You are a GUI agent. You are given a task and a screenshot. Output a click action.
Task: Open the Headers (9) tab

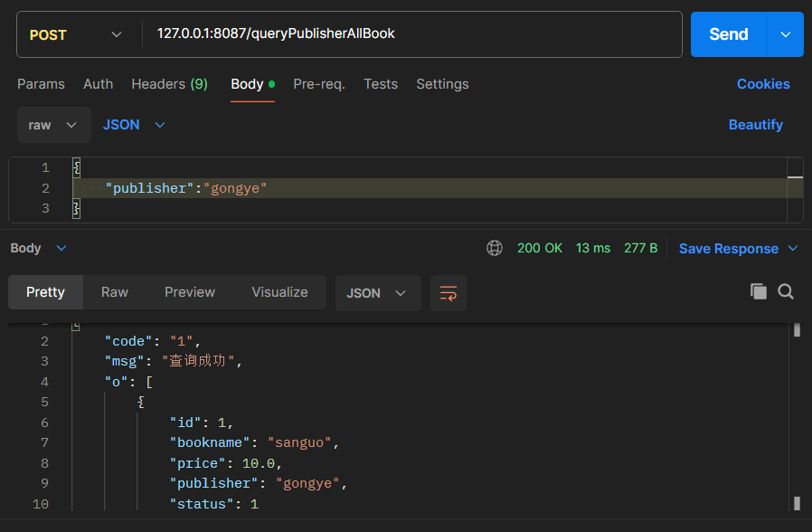(x=169, y=84)
